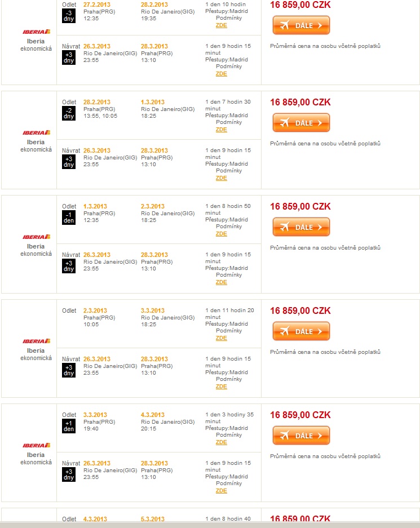Open ZDE conditions link for 3.3.2013 outbound

click(x=222, y=442)
